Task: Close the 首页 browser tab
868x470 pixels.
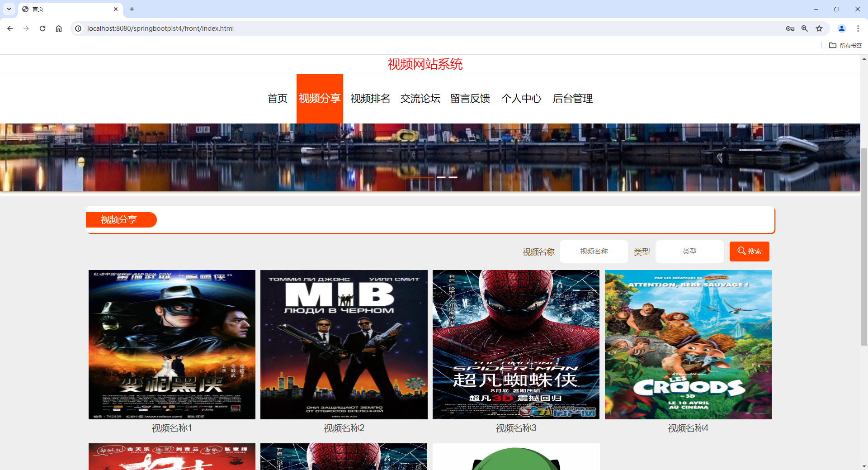Action: [116, 9]
